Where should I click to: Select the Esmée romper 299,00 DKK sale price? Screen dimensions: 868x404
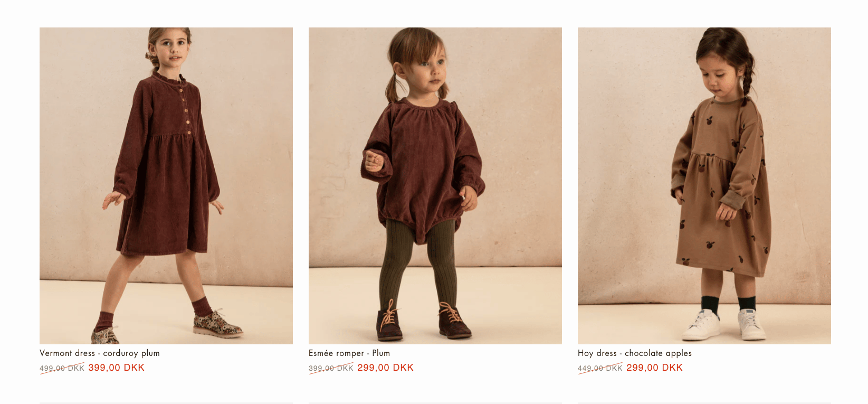pyautogui.click(x=385, y=368)
